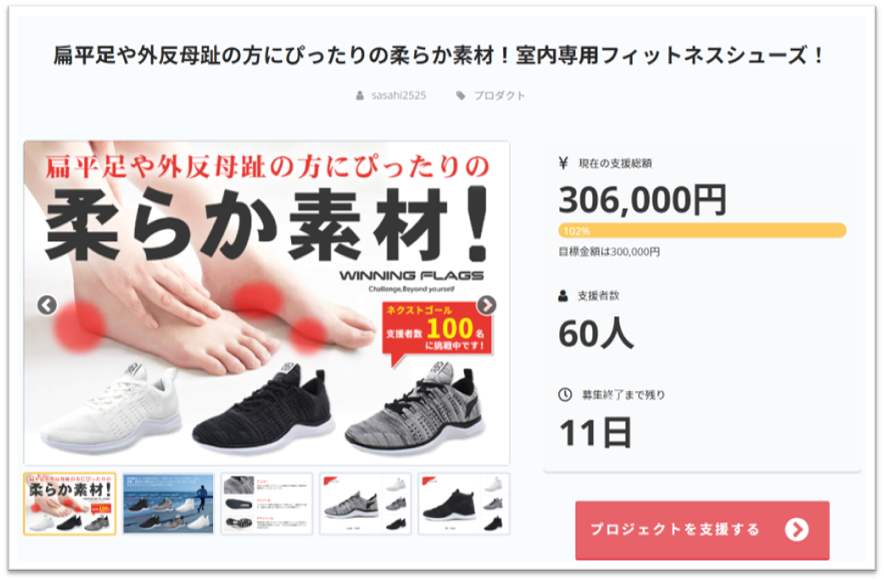This screenshot has width=884, height=581.
Task: Click the yen icon next to 現在の支援総額
Action: [x=563, y=163]
